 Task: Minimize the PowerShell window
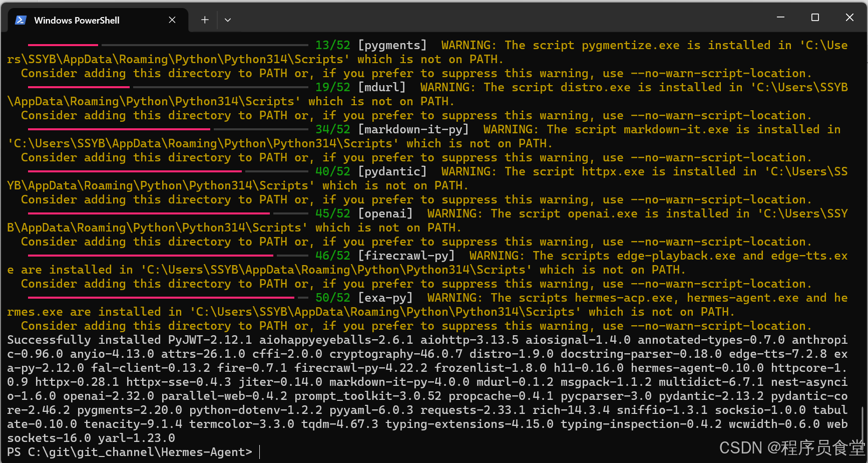click(780, 18)
